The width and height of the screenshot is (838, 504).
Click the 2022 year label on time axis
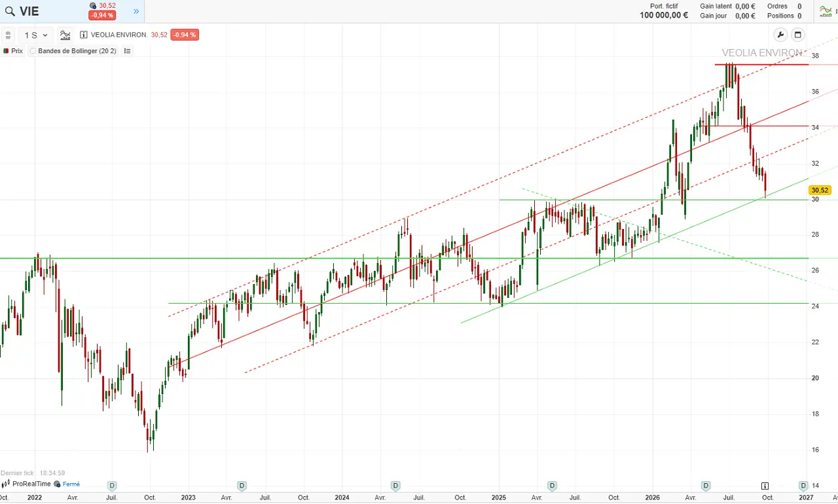pyautogui.click(x=35, y=497)
